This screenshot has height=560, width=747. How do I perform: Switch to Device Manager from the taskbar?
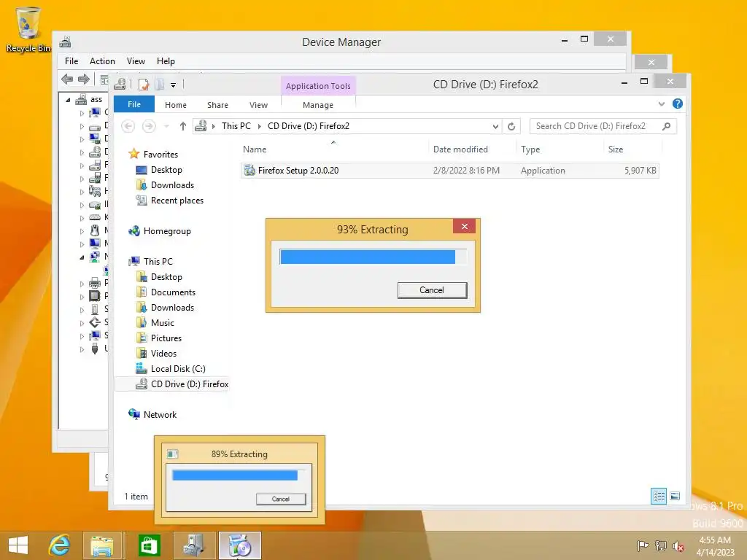tap(194, 545)
